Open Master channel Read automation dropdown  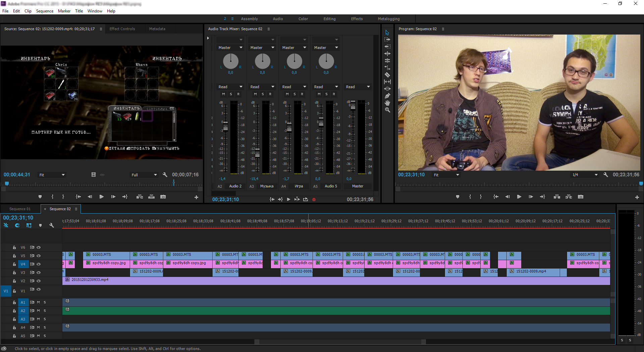coord(358,87)
